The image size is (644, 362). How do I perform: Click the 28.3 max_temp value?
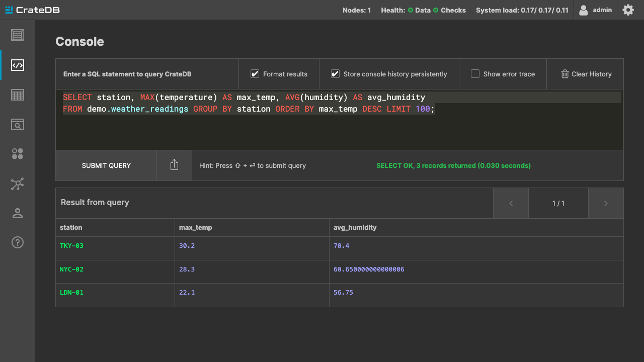coord(187,269)
